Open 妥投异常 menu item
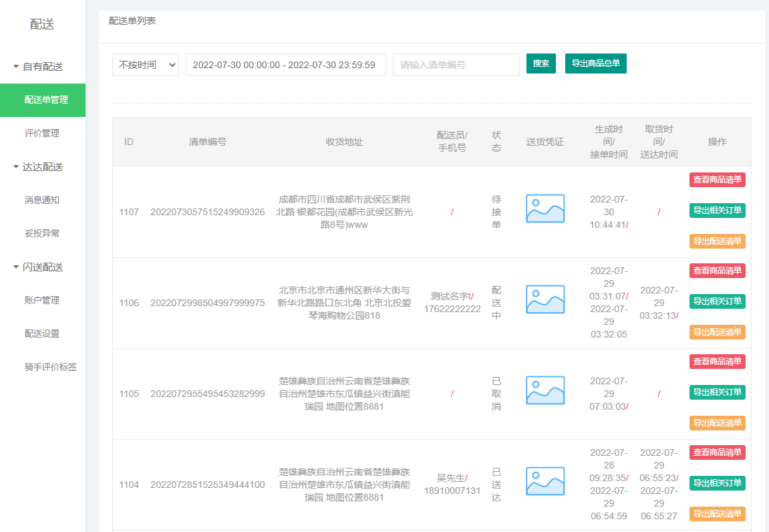 tap(43, 233)
